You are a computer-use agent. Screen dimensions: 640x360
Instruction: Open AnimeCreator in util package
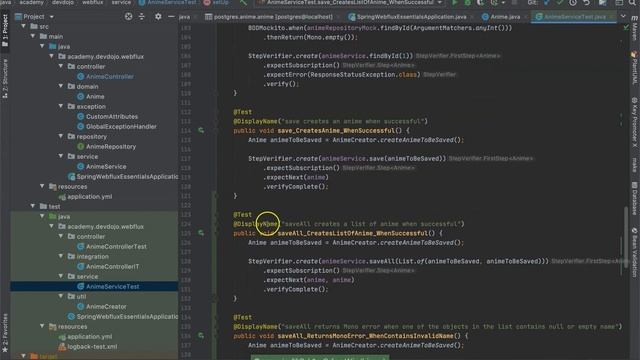pyautogui.click(x=102, y=307)
